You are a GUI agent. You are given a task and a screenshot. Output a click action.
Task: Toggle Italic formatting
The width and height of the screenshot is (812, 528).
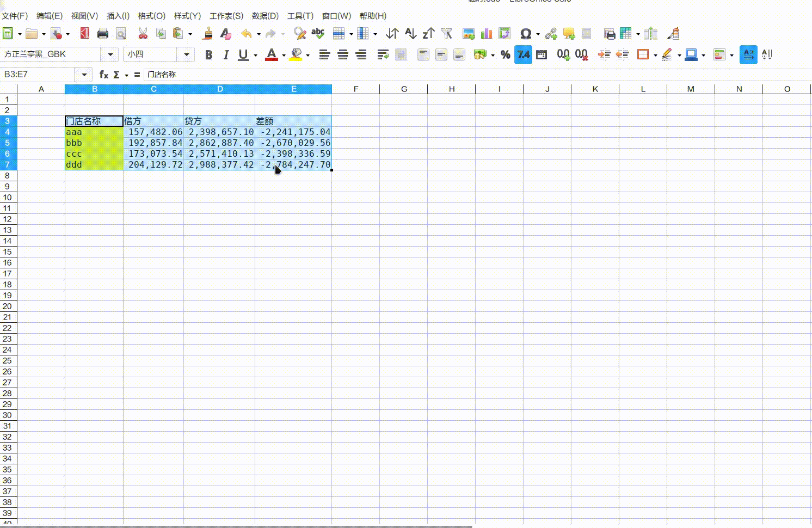225,54
